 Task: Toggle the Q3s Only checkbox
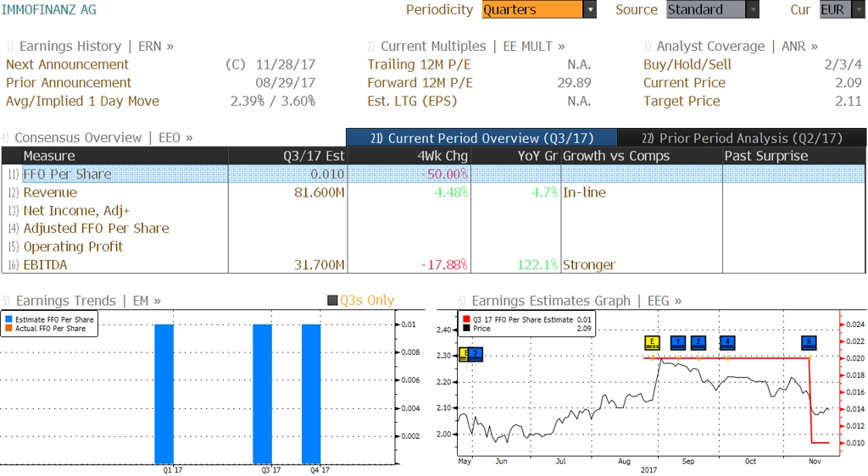[x=332, y=301]
